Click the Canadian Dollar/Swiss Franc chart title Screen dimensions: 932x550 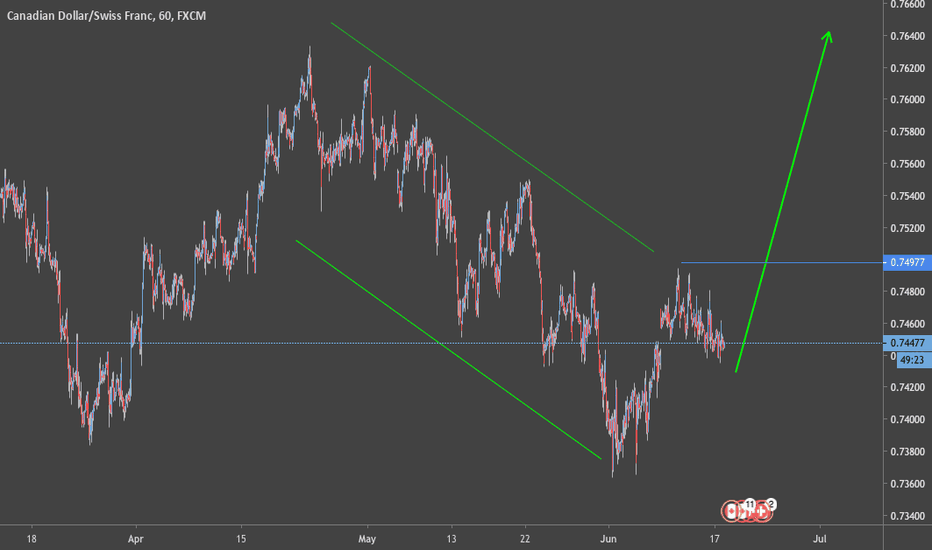[106, 16]
